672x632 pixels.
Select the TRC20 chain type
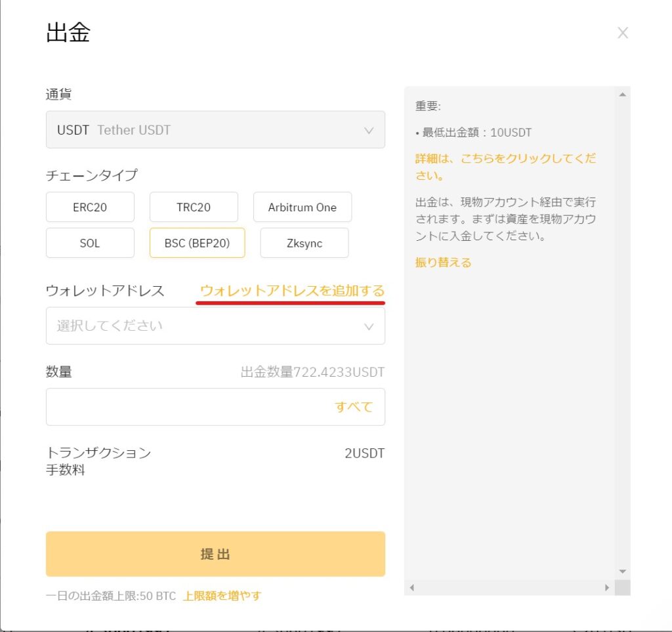[194, 207]
